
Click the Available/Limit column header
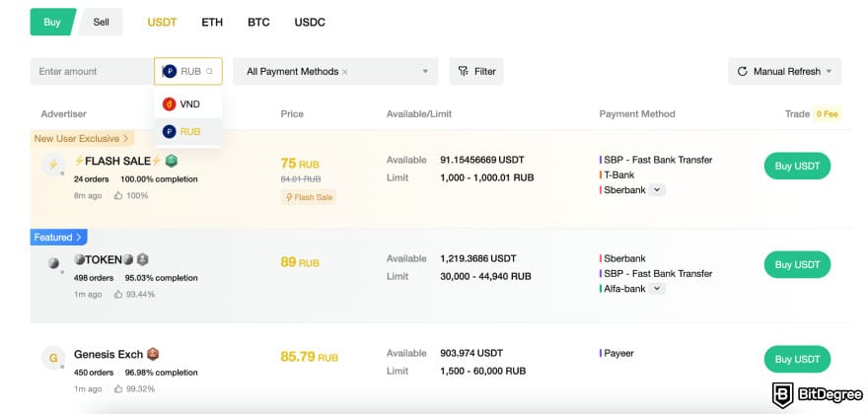pos(419,114)
